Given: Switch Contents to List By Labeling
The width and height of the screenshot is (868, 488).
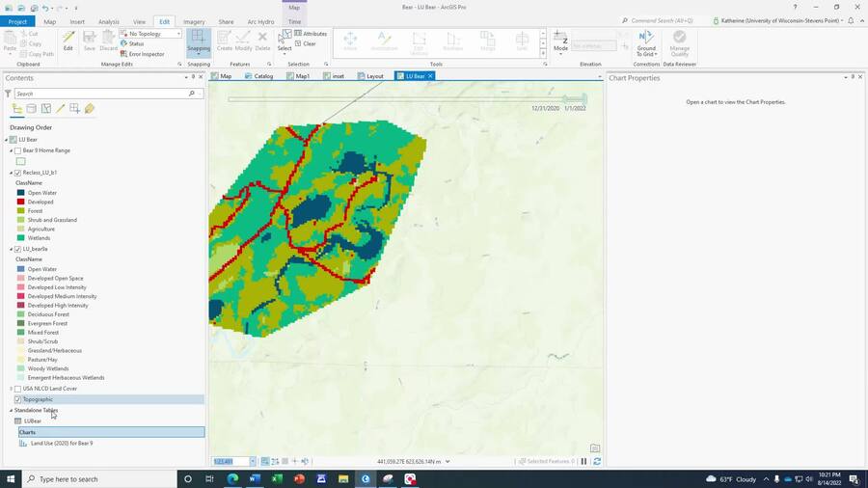Looking at the screenshot, I should coord(89,108).
